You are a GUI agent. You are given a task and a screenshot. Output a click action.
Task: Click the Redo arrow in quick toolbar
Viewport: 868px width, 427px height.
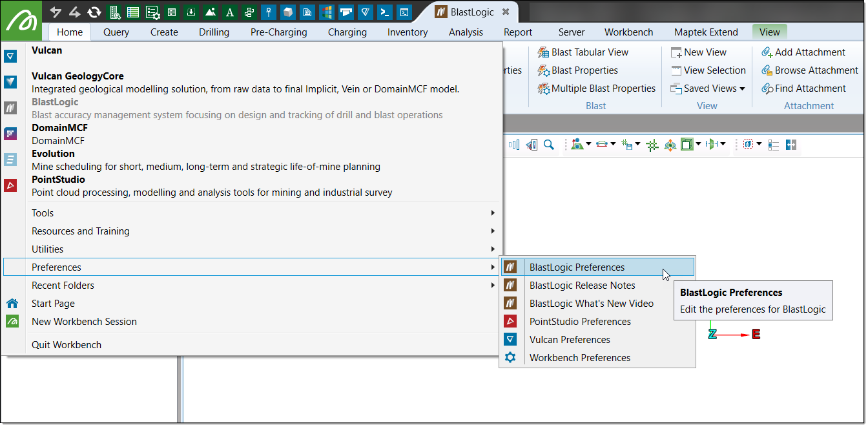[75, 12]
